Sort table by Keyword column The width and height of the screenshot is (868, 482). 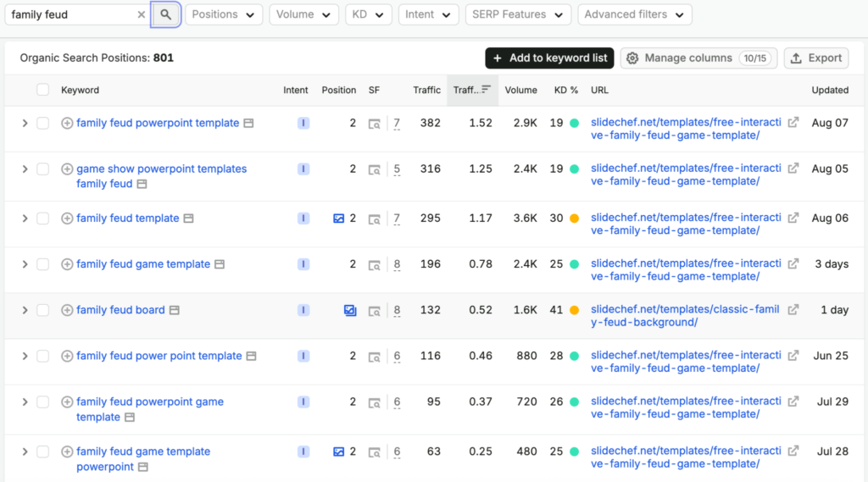(80, 90)
